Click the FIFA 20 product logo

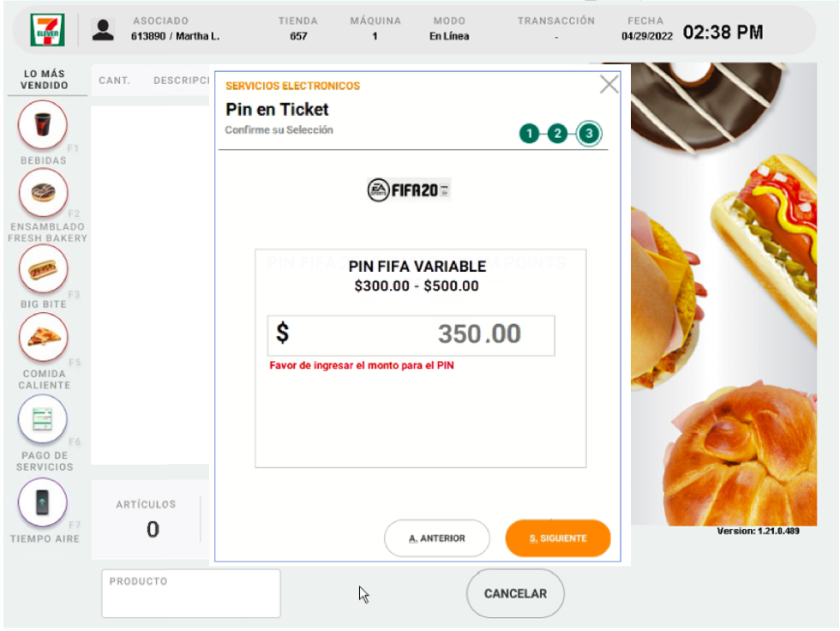tap(409, 189)
